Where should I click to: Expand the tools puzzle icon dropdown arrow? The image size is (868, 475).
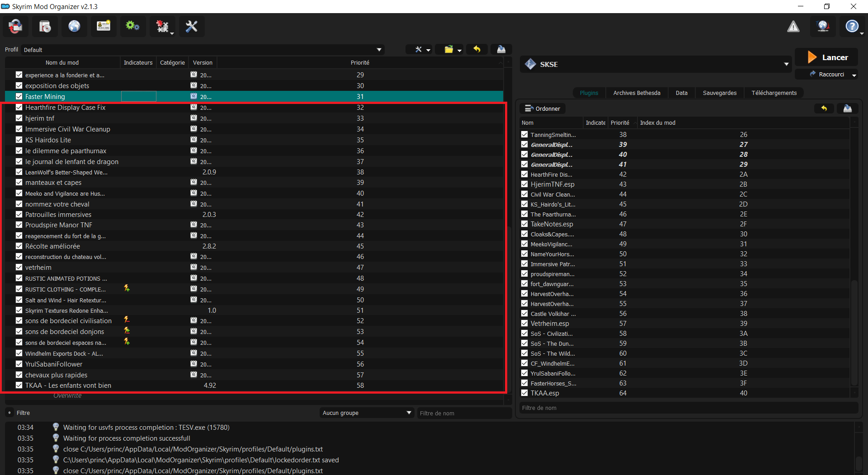pyautogui.click(x=172, y=33)
